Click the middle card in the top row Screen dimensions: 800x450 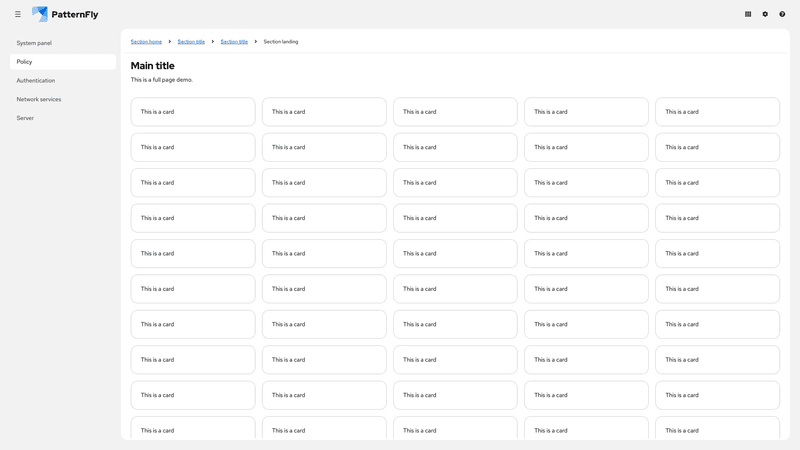455,112
